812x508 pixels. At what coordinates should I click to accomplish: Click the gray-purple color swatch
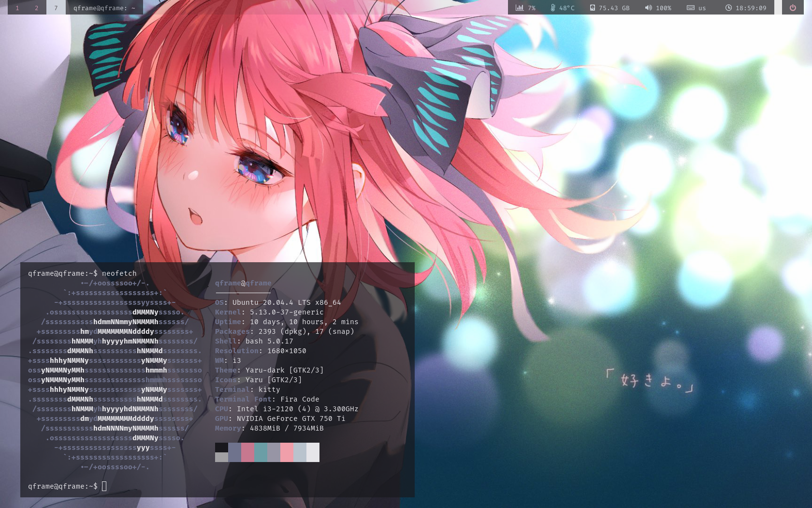click(274, 452)
